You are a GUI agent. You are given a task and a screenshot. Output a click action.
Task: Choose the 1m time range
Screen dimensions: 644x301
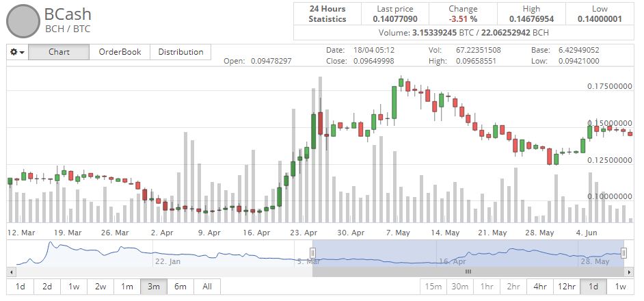(127, 287)
